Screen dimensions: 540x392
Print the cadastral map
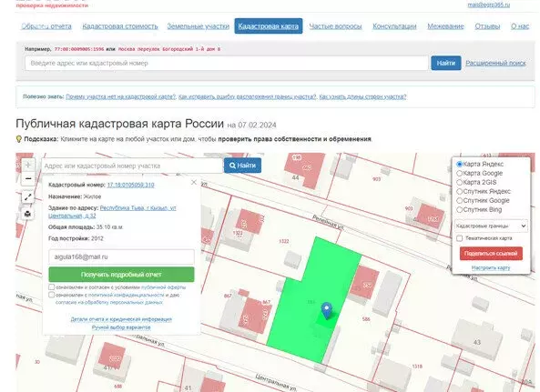click(28, 214)
